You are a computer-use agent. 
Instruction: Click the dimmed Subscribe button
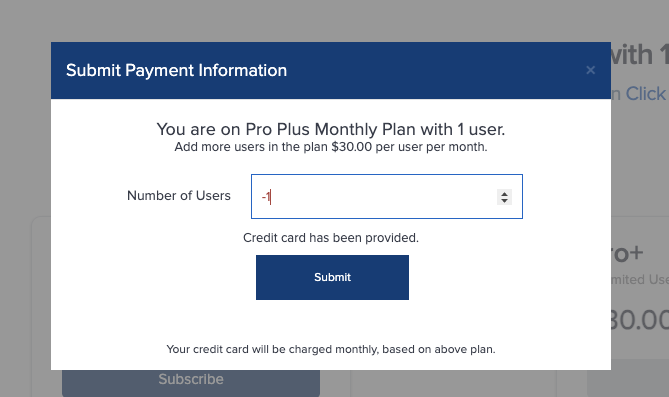point(191,379)
